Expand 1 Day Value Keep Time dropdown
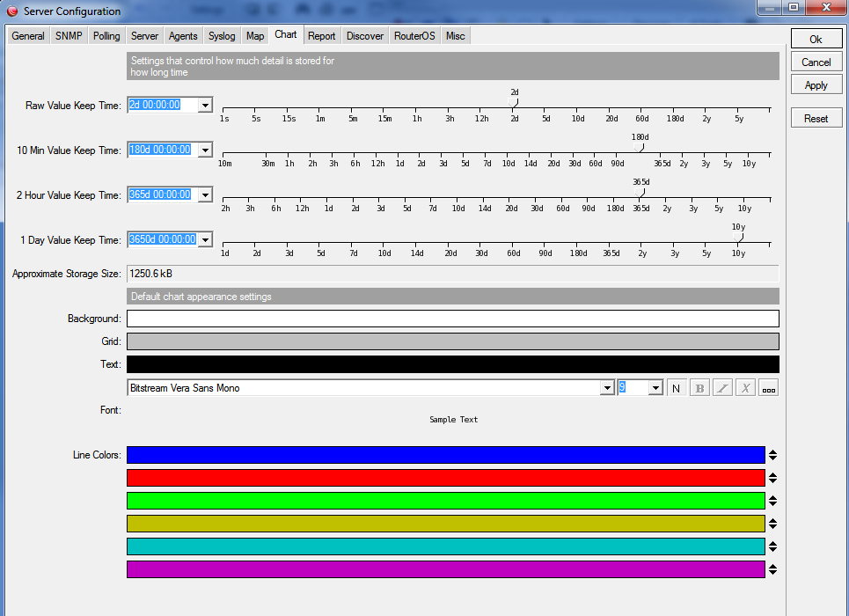849x616 pixels. point(205,240)
